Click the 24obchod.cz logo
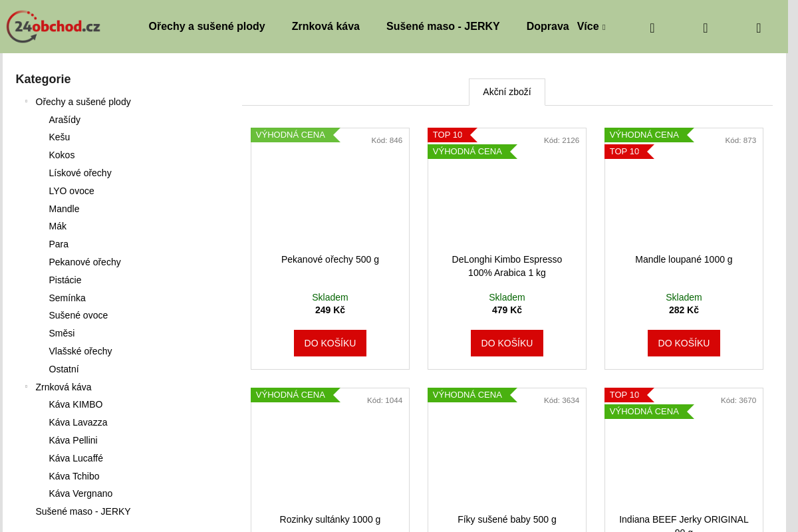The image size is (798, 532). coord(53,27)
